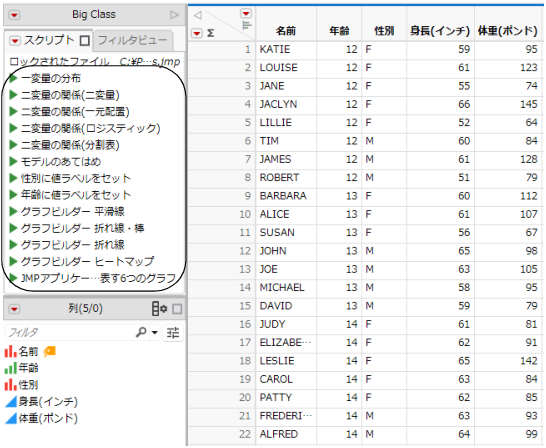The width and height of the screenshot is (546, 448).
Task: Click the Σ summary symbol
Action: (210, 33)
